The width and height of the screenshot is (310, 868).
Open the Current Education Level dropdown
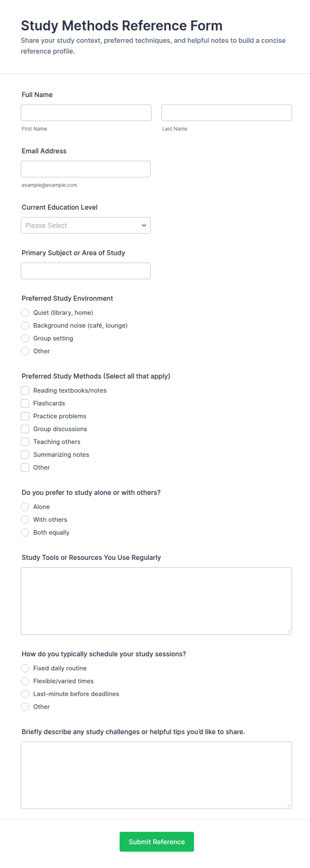(85, 225)
